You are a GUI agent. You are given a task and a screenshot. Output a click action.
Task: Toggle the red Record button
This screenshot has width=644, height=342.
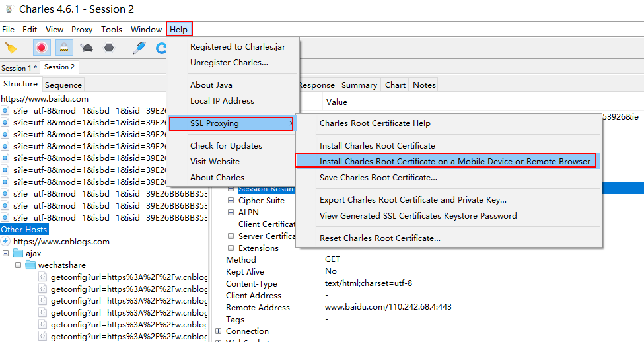(42, 48)
